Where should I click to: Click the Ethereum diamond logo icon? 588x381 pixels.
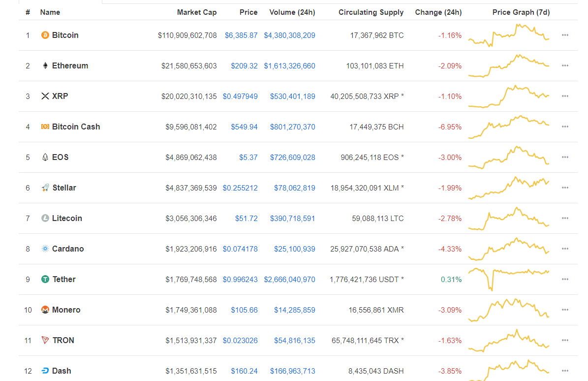45,65
